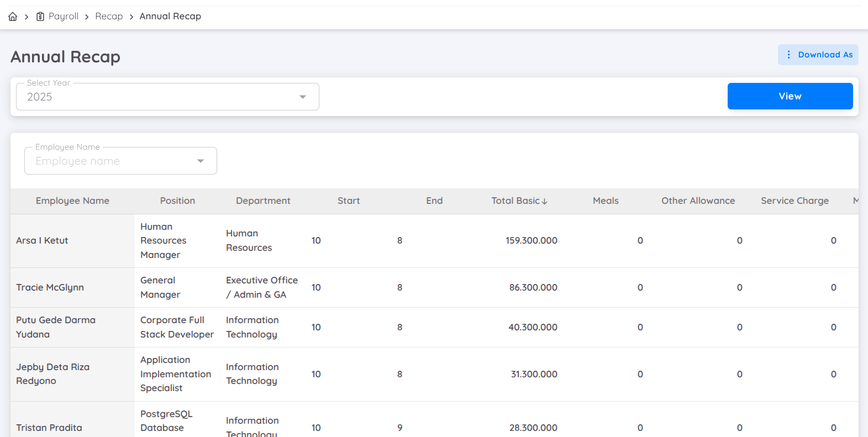The height and width of the screenshot is (437, 868).
Task: Open the Payroll breadcrumb link
Action: coord(64,17)
